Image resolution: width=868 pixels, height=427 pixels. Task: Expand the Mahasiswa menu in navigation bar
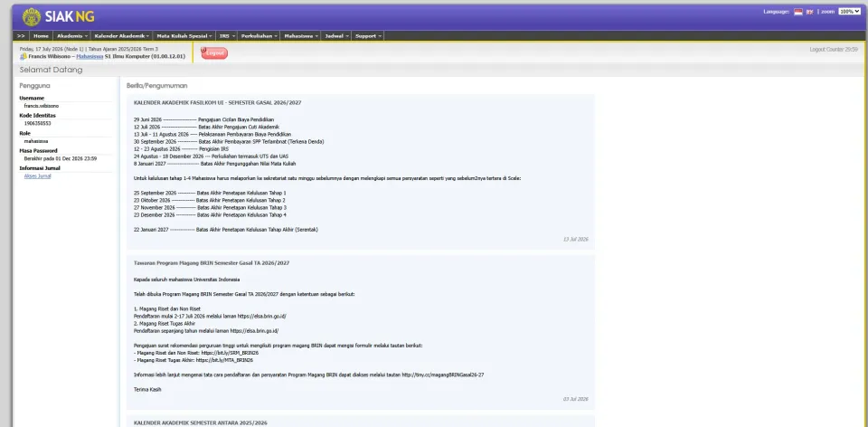tap(301, 36)
